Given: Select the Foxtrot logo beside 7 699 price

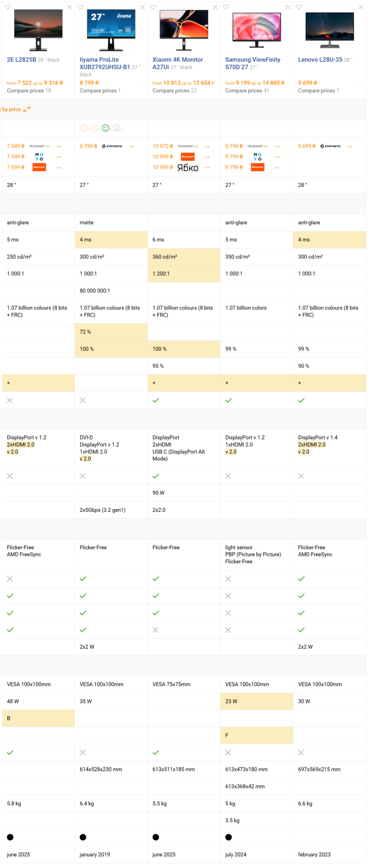Looking at the screenshot, I should click(39, 167).
